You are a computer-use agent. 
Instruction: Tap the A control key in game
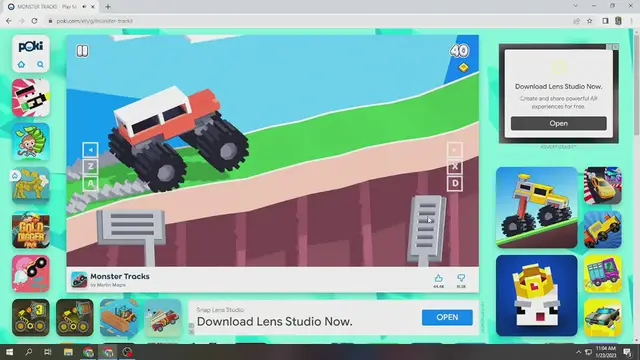(90, 183)
